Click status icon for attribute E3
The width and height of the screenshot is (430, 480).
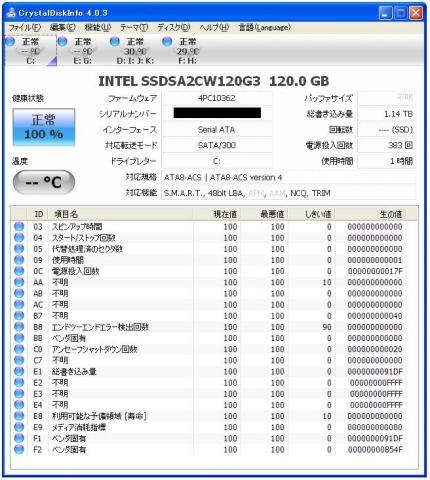pos(19,394)
